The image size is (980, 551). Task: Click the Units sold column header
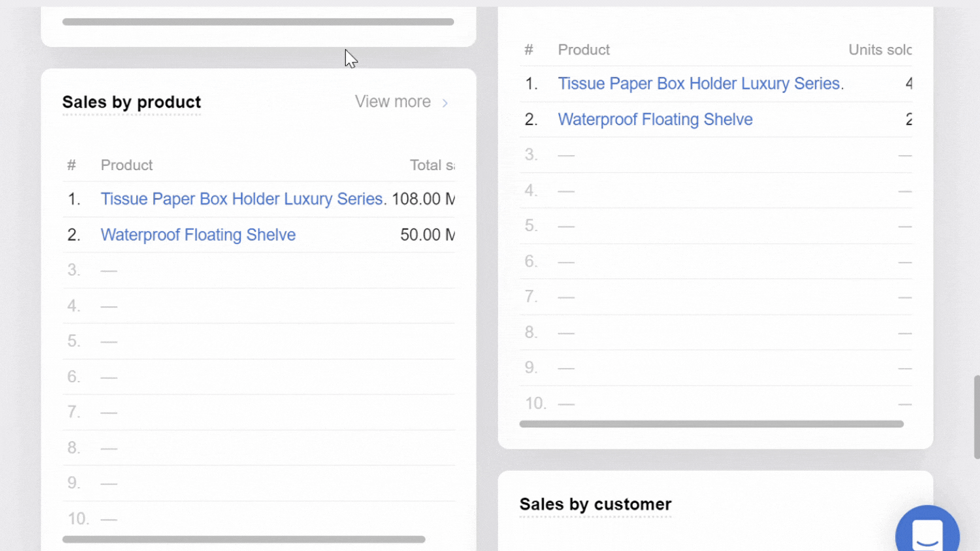pyautogui.click(x=880, y=50)
